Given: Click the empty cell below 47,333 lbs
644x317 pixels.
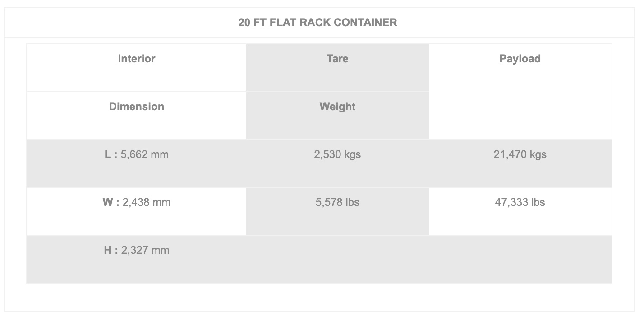Looking at the screenshot, I should [520, 259].
